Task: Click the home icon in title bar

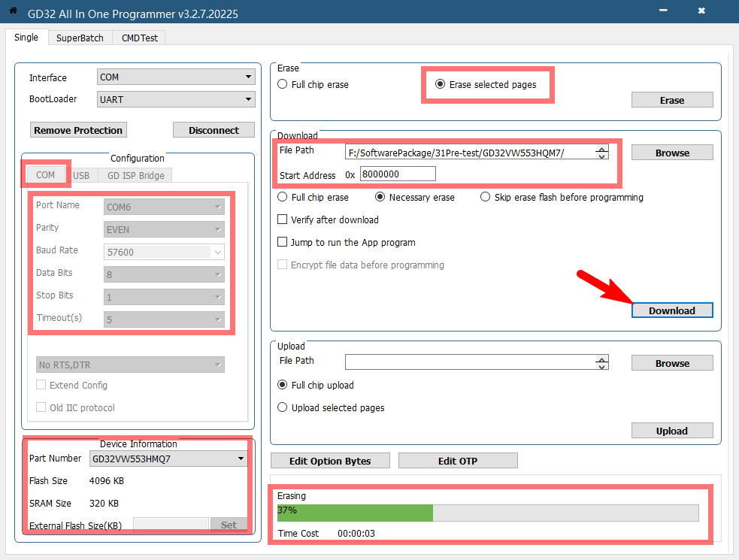Action: click(x=13, y=11)
